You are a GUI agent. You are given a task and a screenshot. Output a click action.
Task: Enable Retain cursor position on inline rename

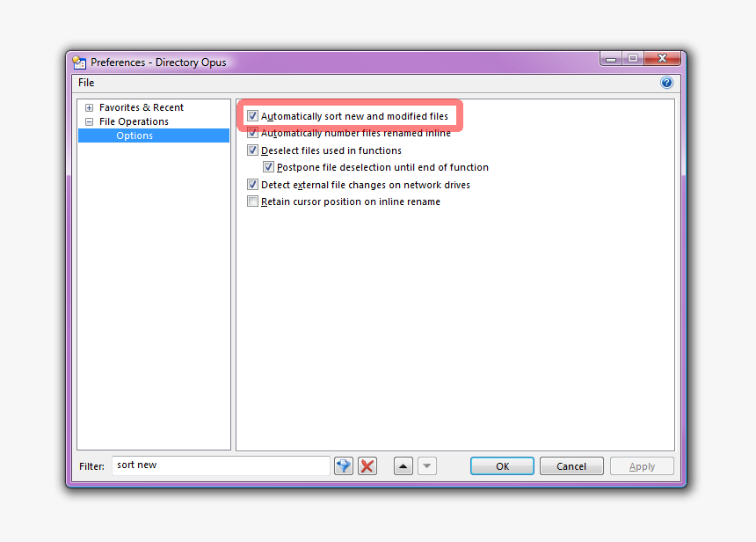pos(252,201)
